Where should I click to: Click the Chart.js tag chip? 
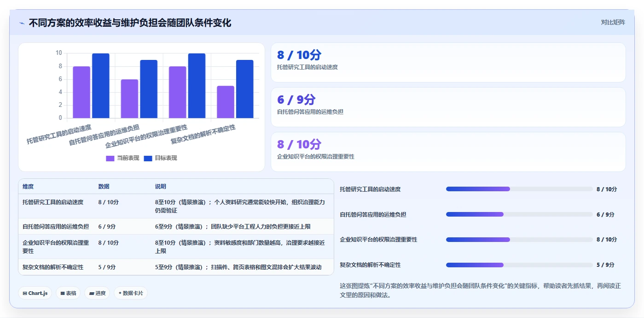click(35, 293)
